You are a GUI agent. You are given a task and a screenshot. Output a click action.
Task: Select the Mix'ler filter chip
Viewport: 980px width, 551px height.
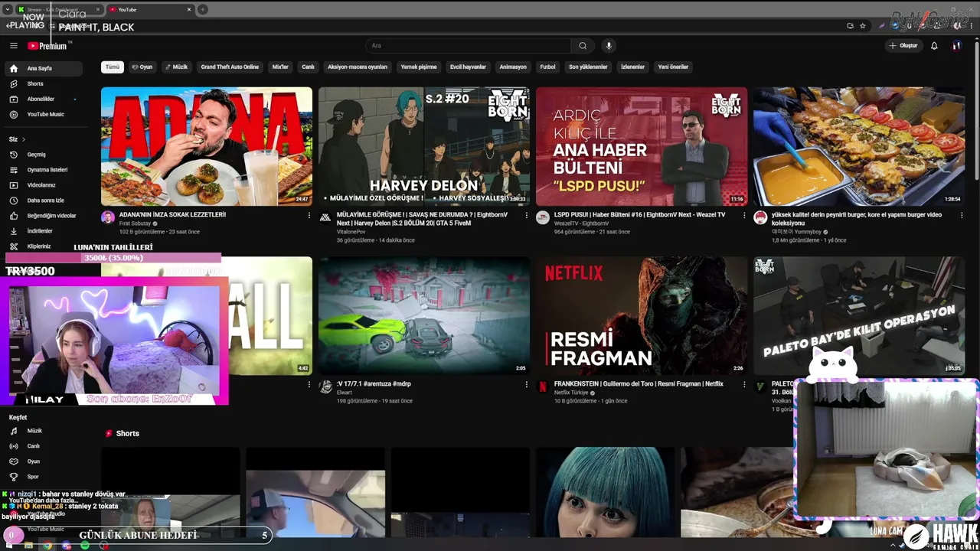point(280,67)
